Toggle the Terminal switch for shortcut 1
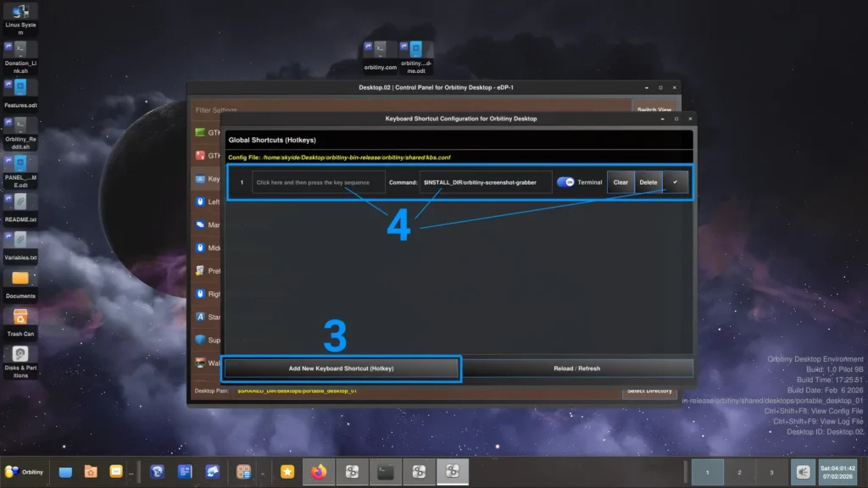868x488 pixels. tap(565, 182)
